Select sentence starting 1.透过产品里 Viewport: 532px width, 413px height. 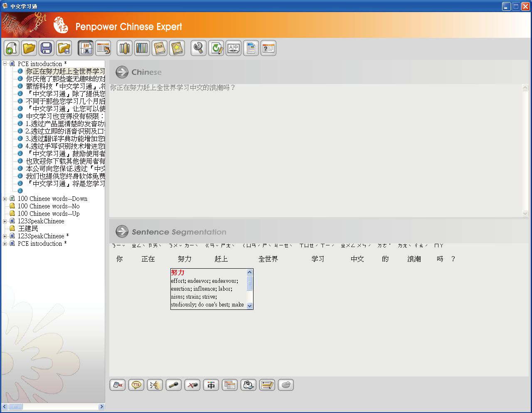click(65, 124)
